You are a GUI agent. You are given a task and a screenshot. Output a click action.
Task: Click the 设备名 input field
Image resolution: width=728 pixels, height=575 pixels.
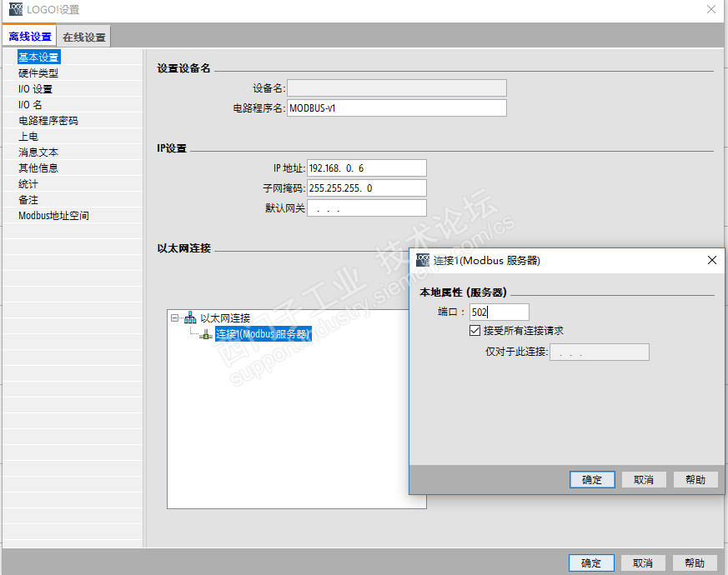click(x=396, y=87)
